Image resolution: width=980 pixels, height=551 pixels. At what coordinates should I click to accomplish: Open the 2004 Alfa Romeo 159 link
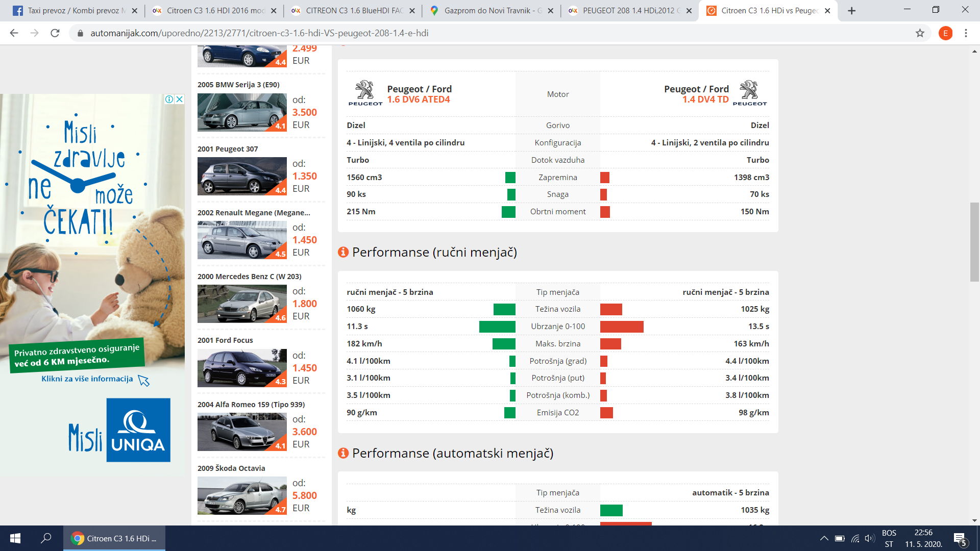pyautogui.click(x=251, y=405)
